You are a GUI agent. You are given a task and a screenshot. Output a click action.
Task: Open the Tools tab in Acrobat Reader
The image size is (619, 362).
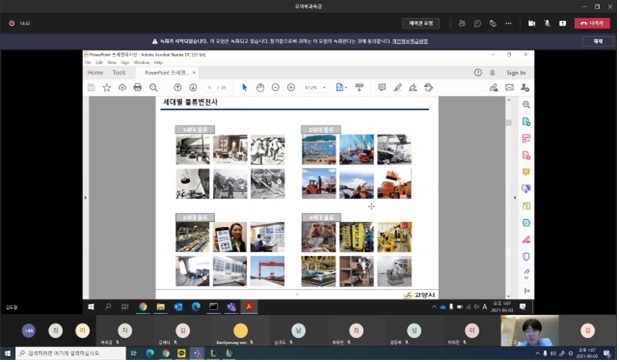point(119,73)
